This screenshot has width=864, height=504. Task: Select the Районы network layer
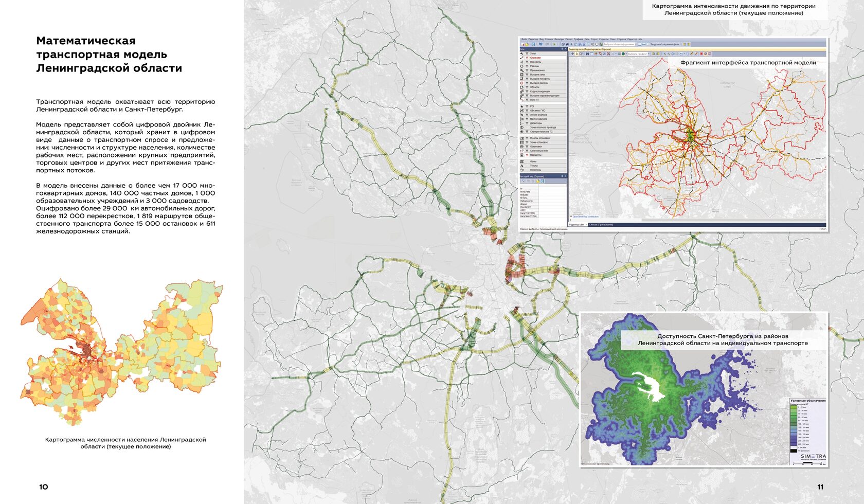pos(543,66)
